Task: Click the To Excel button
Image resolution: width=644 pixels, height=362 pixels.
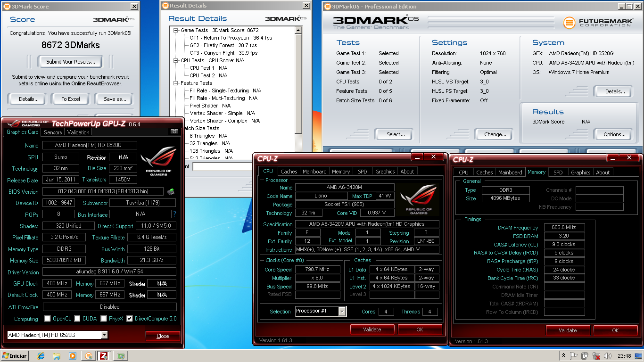Action: click(71, 99)
